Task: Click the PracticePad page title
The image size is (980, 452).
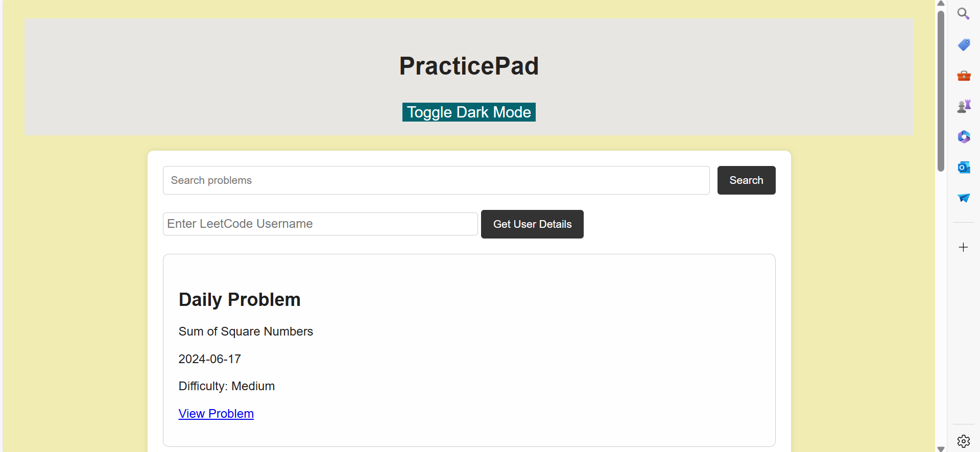Action: pyautogui.click(x=468, y=65)
